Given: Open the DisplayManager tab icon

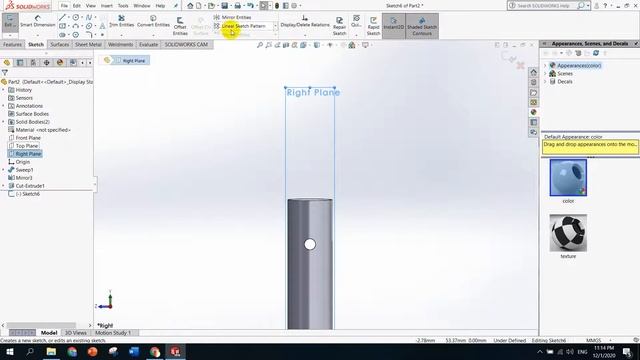Looking at the screenshot, I should coord(60,62).
